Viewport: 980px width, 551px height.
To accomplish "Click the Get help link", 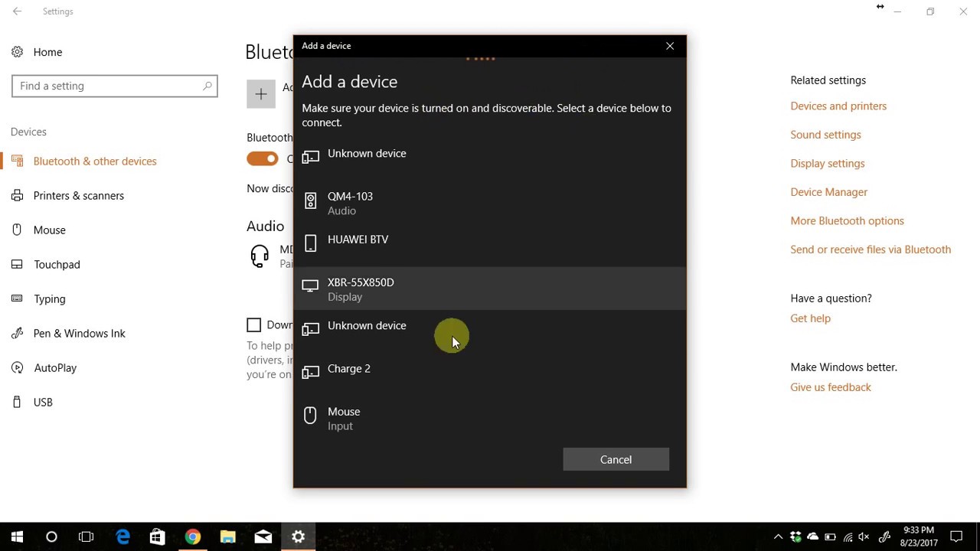I will coord(810,318).
